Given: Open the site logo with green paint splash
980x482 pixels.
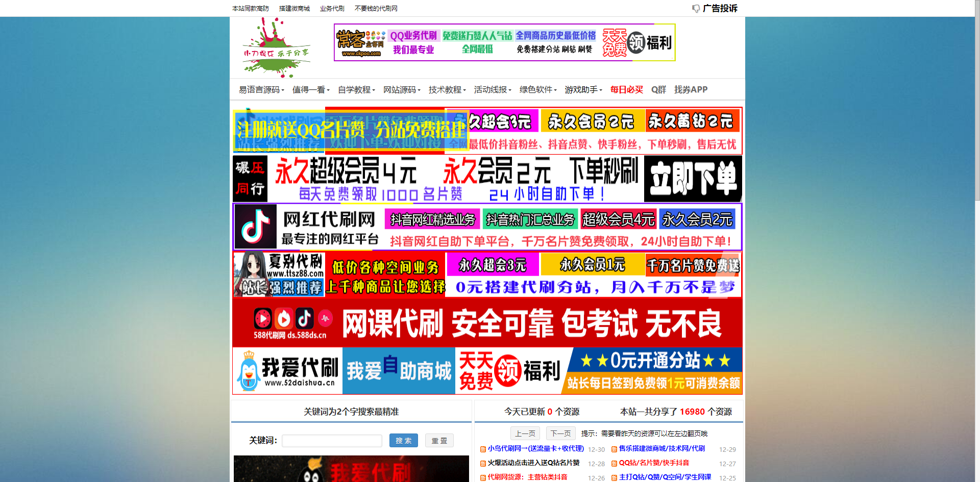Looking at the screenshot, I should click(x=276, y=47).
